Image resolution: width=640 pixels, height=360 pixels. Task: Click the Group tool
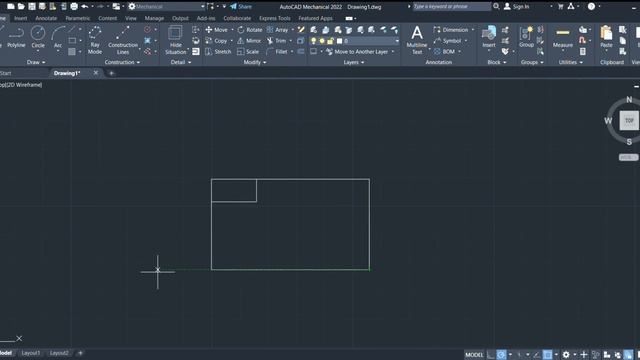526,37
